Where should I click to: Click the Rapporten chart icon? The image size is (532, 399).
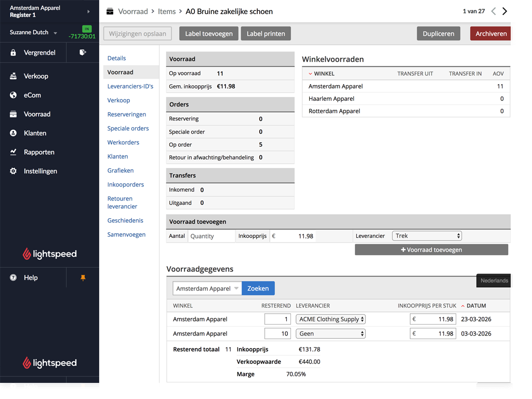coord(13,152)
